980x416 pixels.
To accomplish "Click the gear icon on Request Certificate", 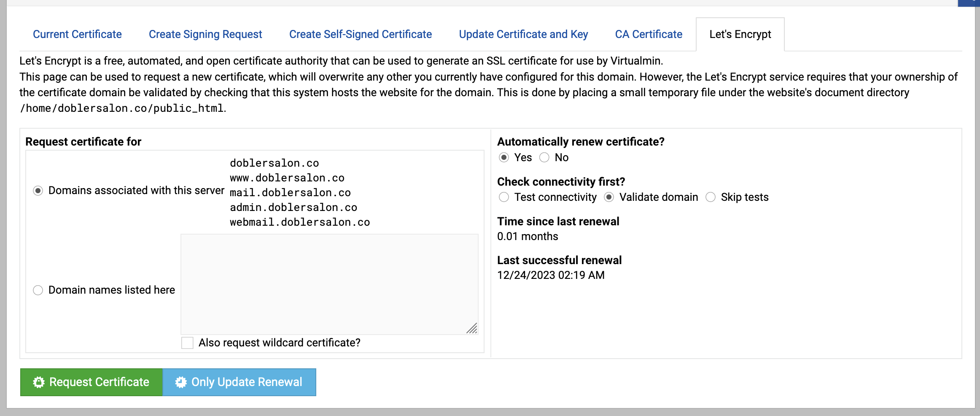I will click(x=39, y=382).
